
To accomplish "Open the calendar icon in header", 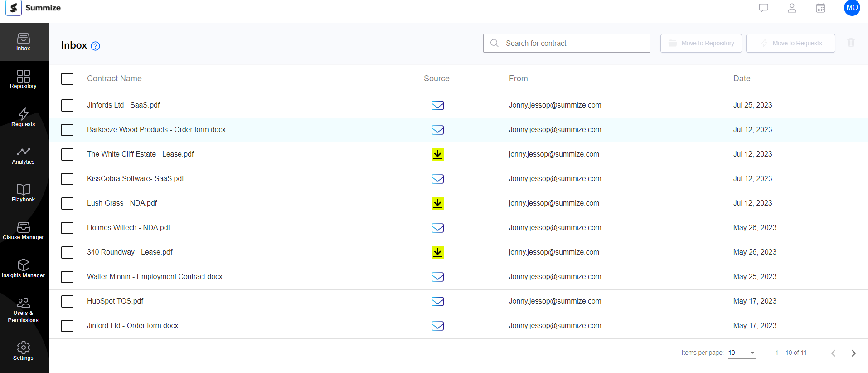I will pos(820,8).
